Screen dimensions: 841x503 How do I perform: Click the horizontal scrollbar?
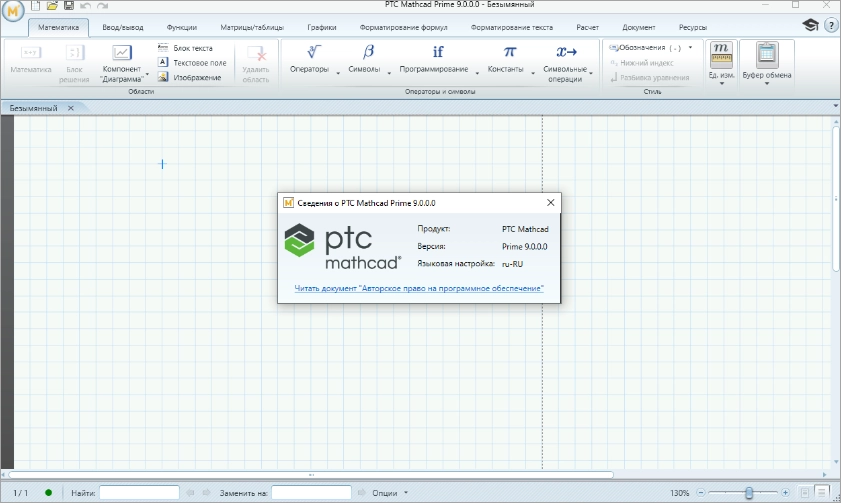click(311, 475)
